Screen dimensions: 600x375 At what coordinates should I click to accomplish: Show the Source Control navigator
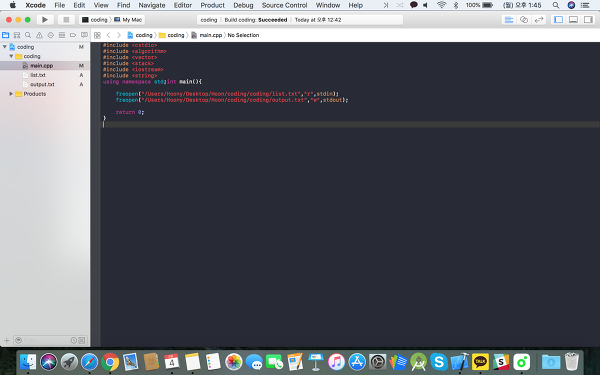click(16, 35)
